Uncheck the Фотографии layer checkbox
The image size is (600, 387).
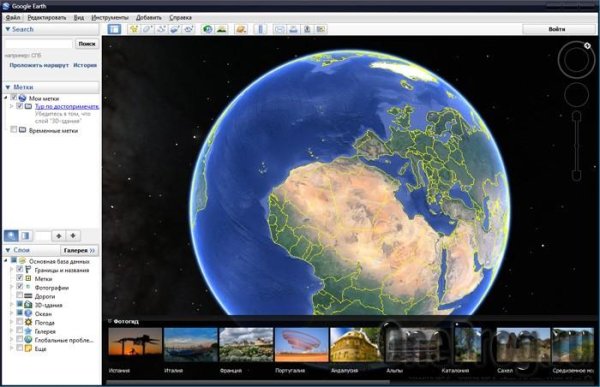pos(20,287)
